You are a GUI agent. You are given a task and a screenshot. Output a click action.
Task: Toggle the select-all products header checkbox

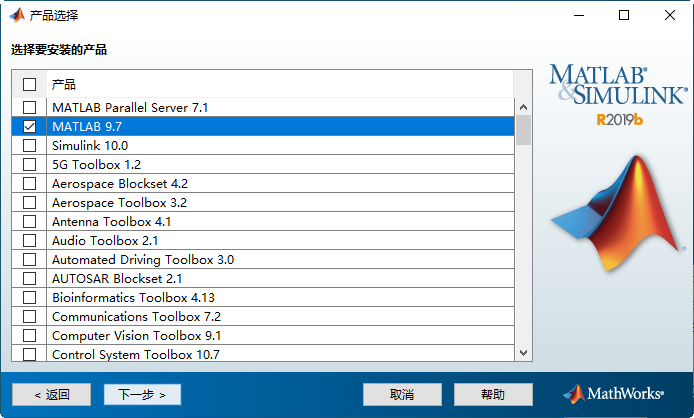29,84
